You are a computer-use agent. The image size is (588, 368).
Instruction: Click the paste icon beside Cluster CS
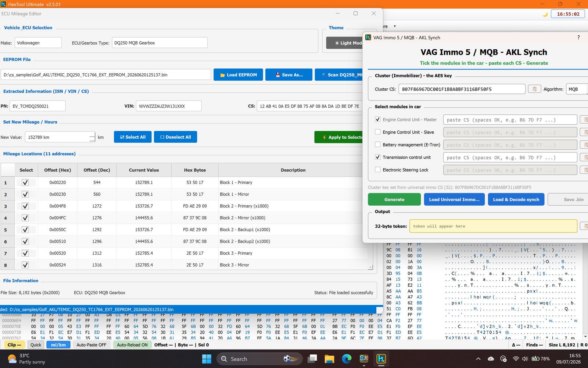point(534,89)
